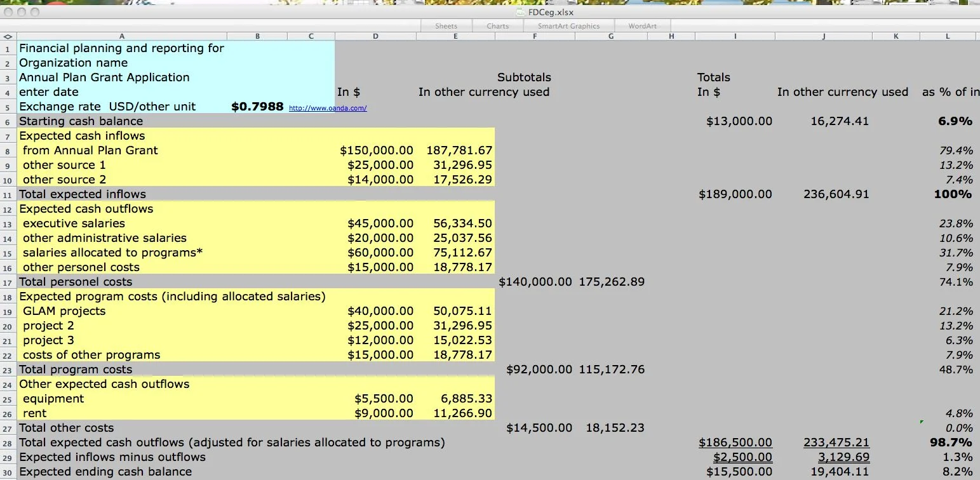Select column B header
980x480 pixels.
[257, 36]
